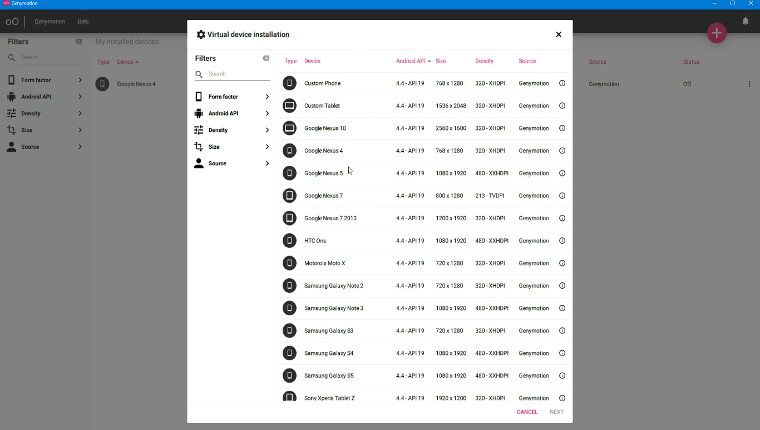This screenshot has height=430, width=760.
Task: Collapse the main window Filters panel icon
Action: coord(79,42)
